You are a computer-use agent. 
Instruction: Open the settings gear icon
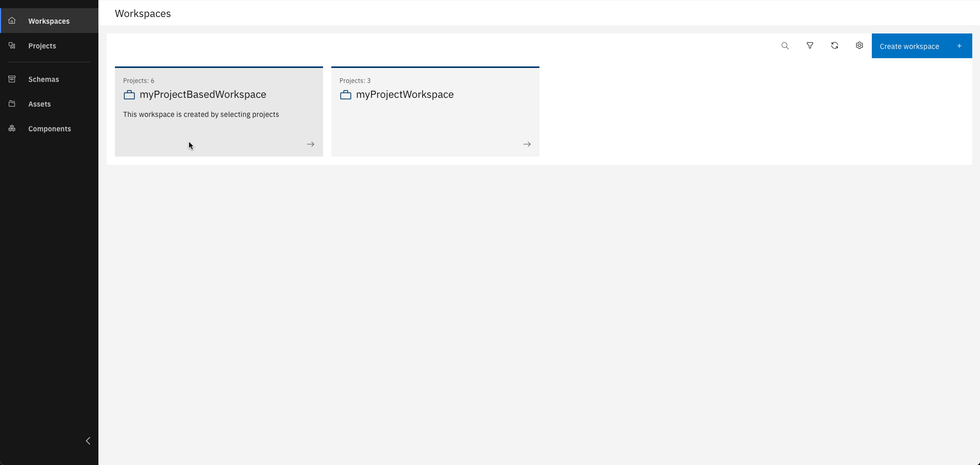pos(859,46)
